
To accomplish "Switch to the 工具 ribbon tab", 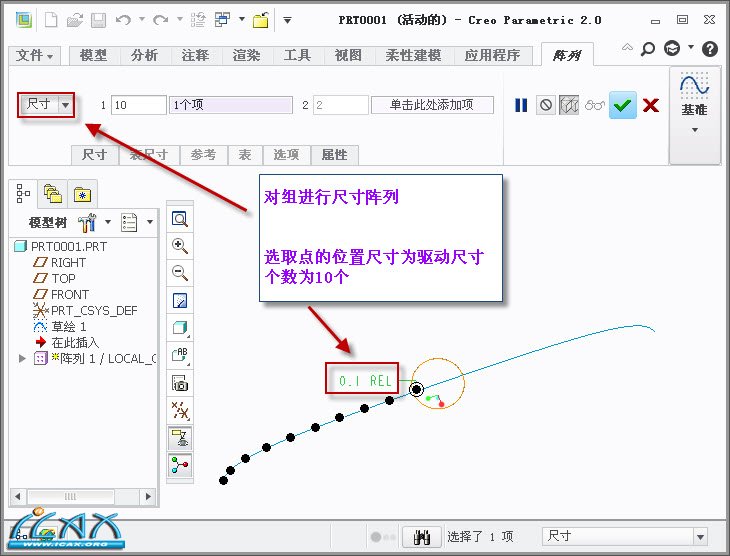I will tap(297, 55).
